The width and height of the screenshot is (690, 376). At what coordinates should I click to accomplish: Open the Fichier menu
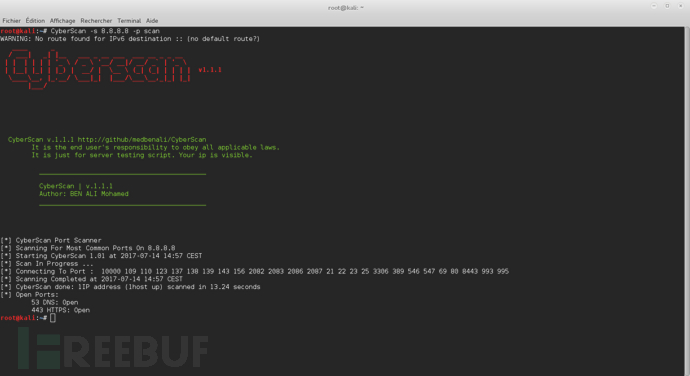pos(11,21)
